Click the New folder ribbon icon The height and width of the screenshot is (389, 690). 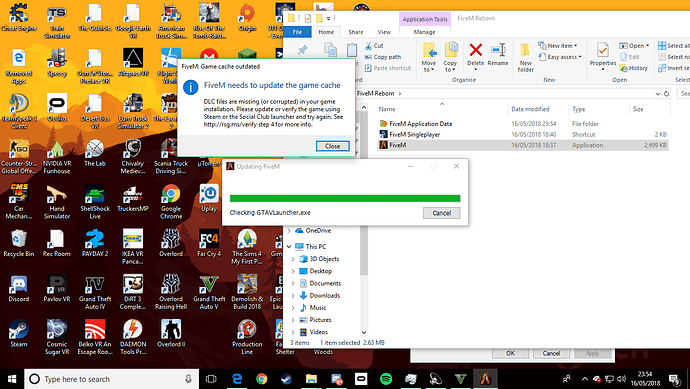tap(525, 57)
